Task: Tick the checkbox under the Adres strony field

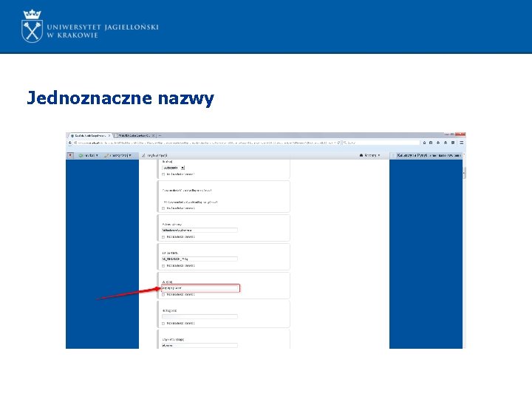Action: point(163,237)
